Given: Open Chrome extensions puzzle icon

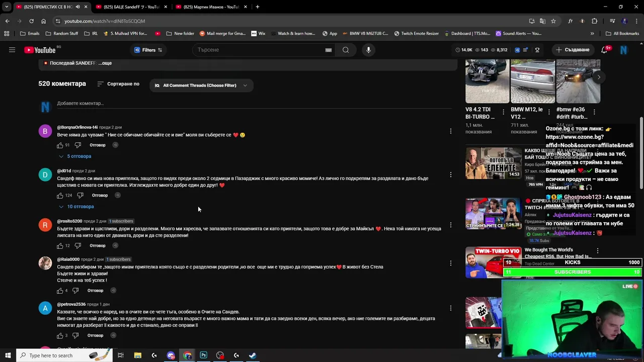Looking at the screenshot, I should pyautogui.click(x=595, y=21).
